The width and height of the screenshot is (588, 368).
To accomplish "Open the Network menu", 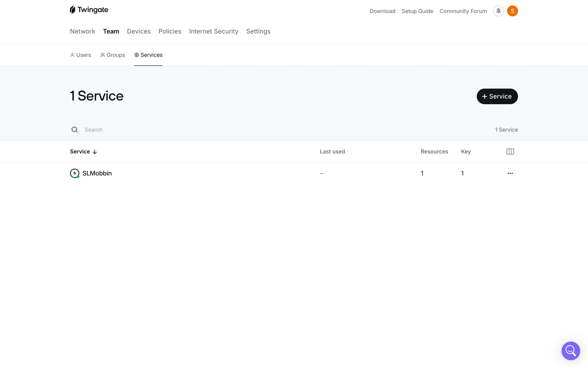I will pos(82,31).
